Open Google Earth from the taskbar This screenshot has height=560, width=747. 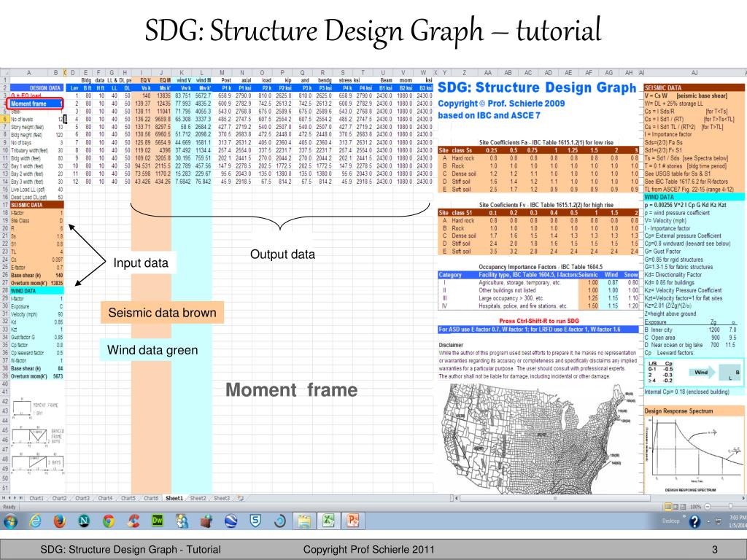click(231, 521)
